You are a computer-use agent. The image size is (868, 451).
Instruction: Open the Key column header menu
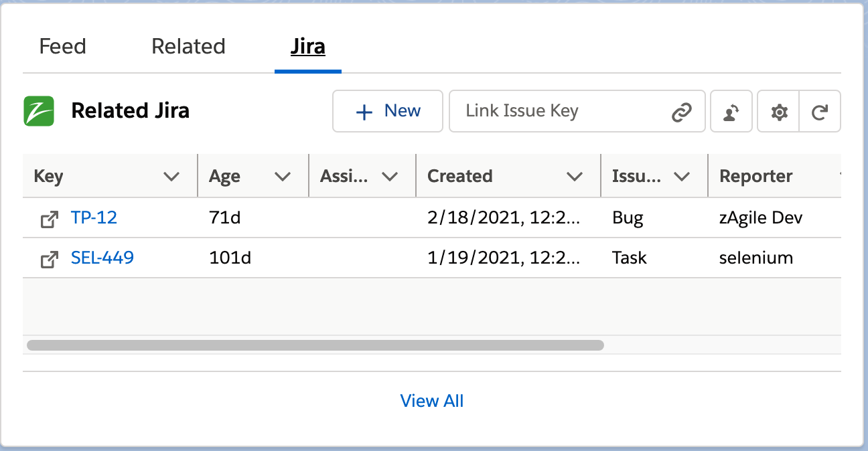172,176
